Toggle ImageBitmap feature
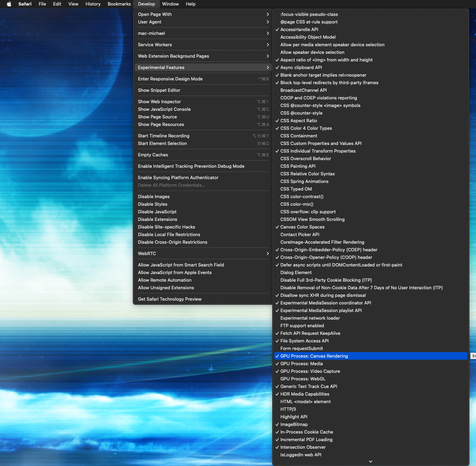The width and height of the screenshot is (476, 466). (371, 424)
